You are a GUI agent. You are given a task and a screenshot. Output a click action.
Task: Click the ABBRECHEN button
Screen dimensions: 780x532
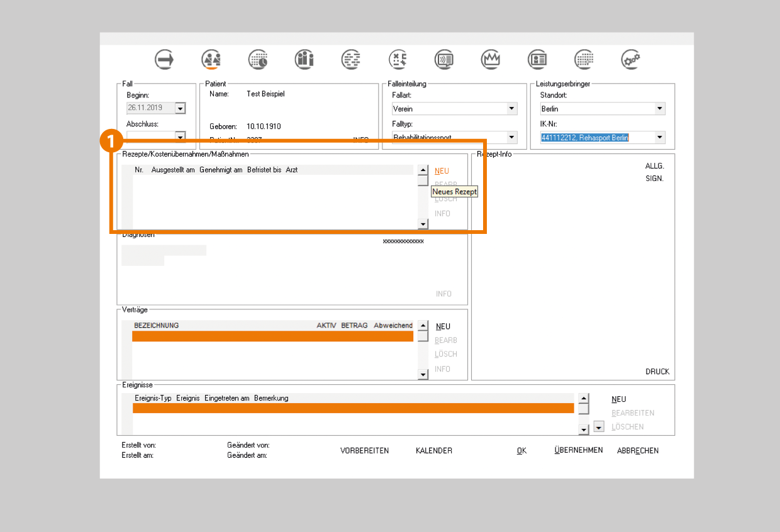tap(637, 451)
